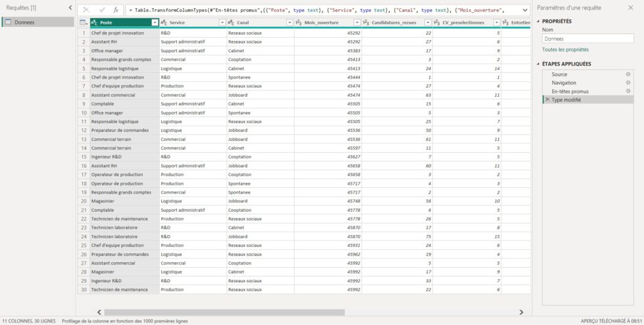This screenshot has height=325, width=644.
Task: Click the column profiling status bar text
Action: [125, 321]
